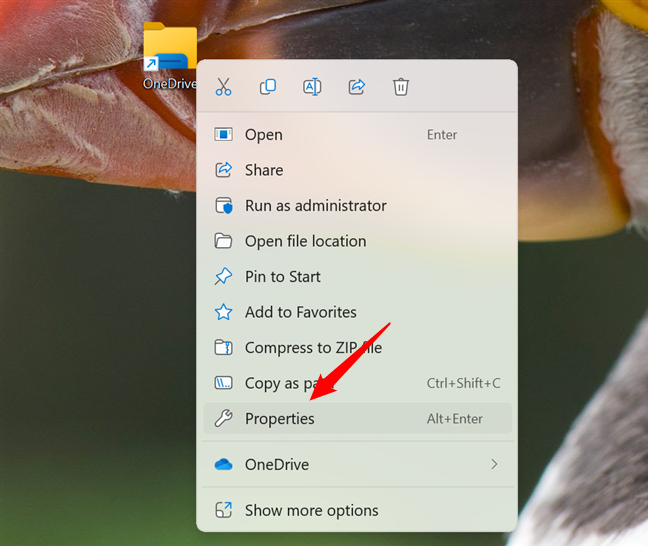Click the Copy icon in context menu
Viewport: 648px width, 546px height.
(268, 87)
